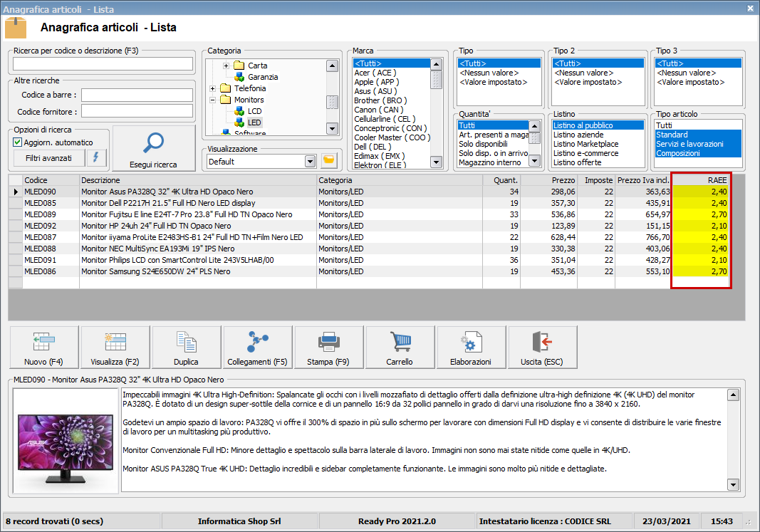Click down arrow of description text scrollbar
The image size is (760, 532).
pos(734,484)
